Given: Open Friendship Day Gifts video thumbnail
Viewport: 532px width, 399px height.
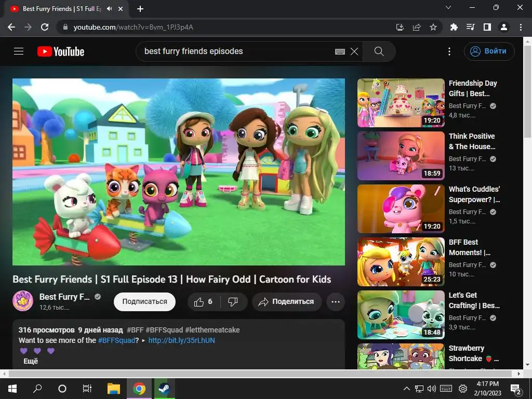Looking at the screenshot, I should [401, 103].
